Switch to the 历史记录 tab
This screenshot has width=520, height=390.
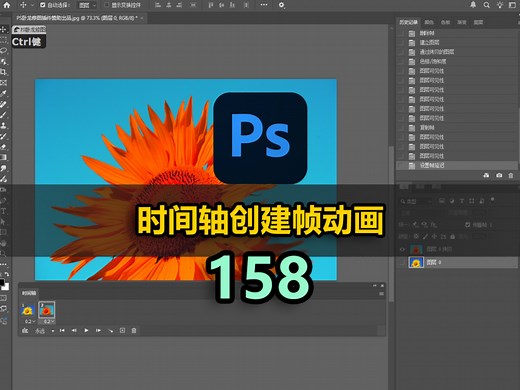pos(408,22)
